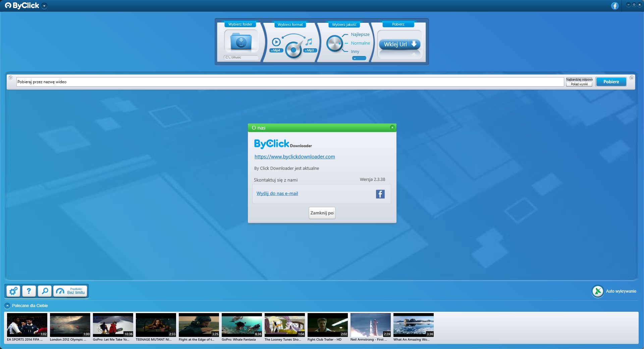Open TEENAGE MUTANT NI... video thumbnail

click(156, 325)
